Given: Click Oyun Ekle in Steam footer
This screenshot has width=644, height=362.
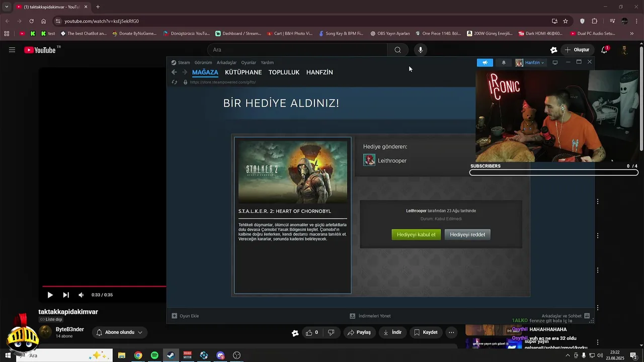Looking at the screenshot, I should (185, 316).
